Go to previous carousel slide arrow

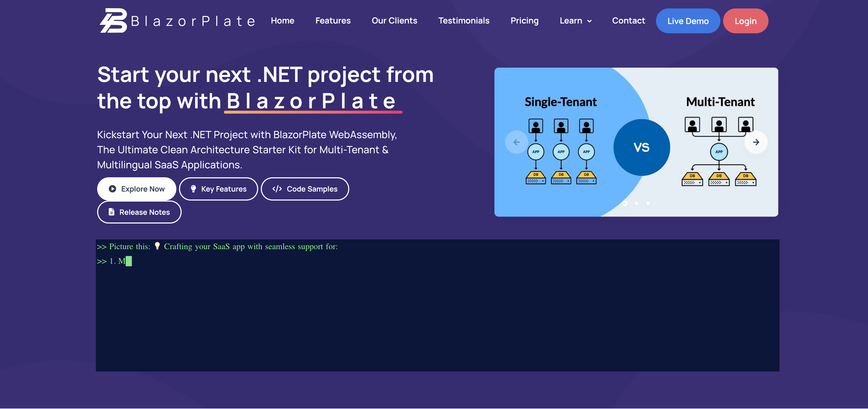pos(516,142)
